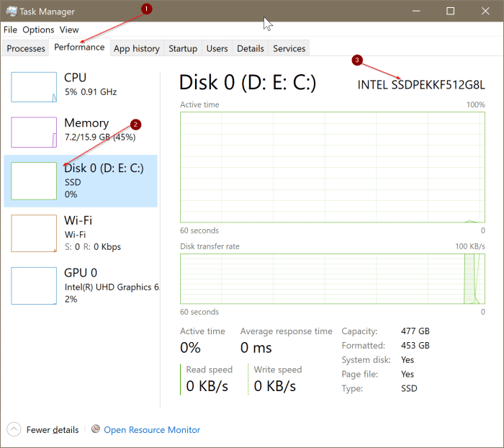The width and height of the screenshot is (504, 448).
Task: Select the CPU performance thumbnail graph
Action: 34,87
